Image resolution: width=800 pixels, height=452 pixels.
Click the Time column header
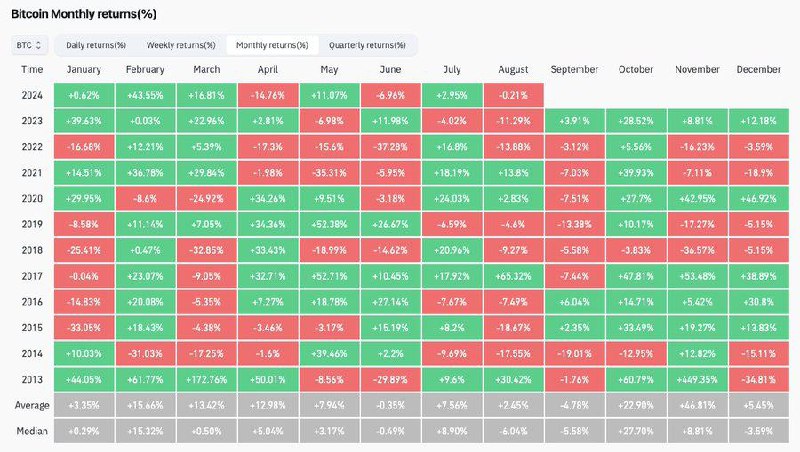(x=32, y=69)
